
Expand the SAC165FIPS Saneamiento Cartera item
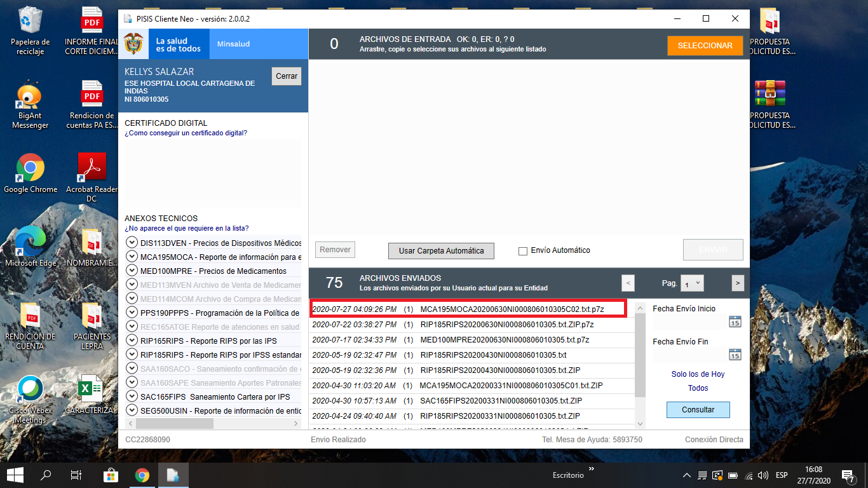point(132,396)
